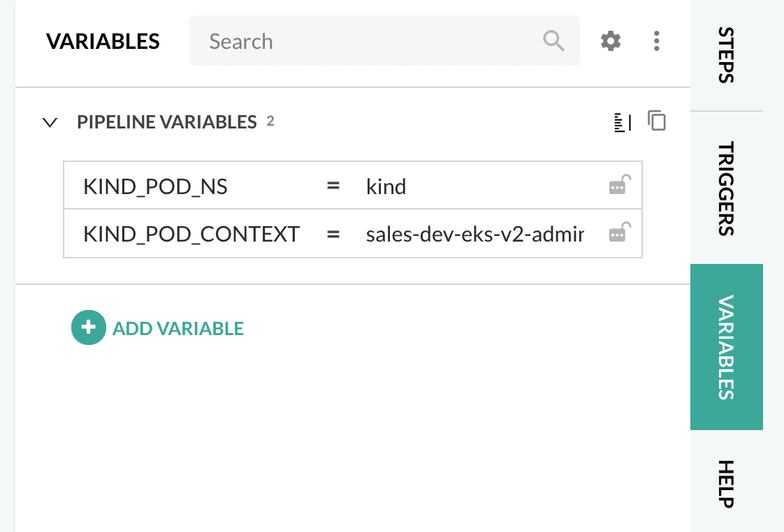
Task: Select the KIND_POD_CONTEXT variable name field
Action: [x=191, y=234]
